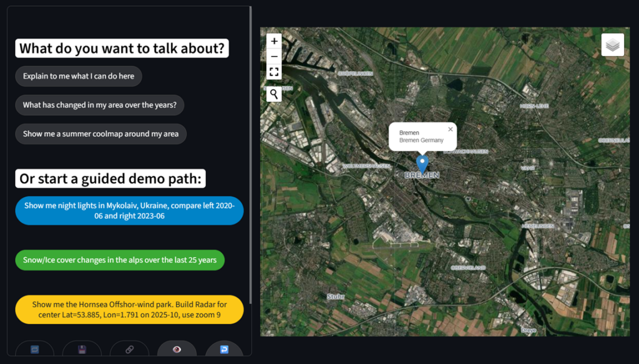Toggle the eye visibility button
The height and width of the screenshot is (364, 639).
[x=177, y=350]
